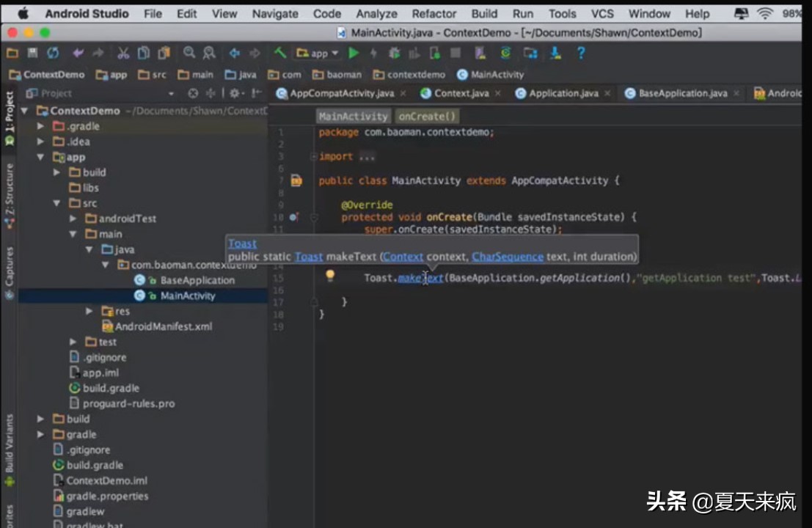Click the Help question mark icon

coord(581,53)
